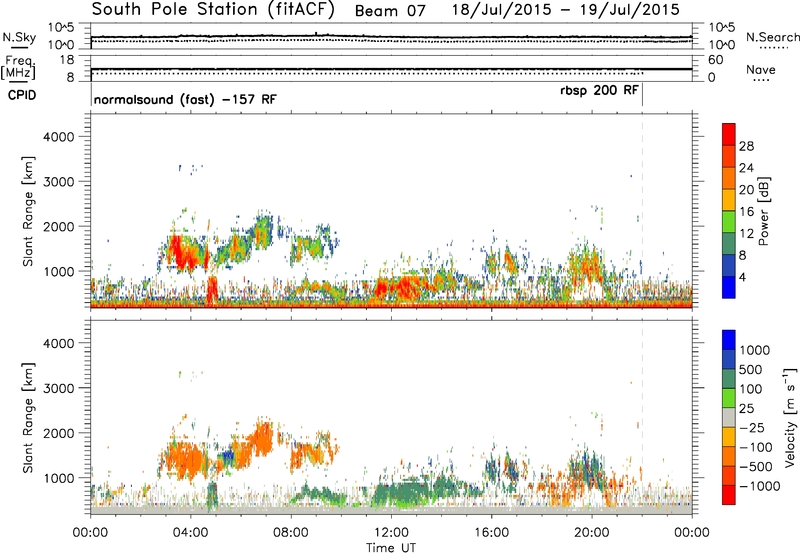
Task: Click the "16" tick on power colorbar
Action: (x=746, y=212)
